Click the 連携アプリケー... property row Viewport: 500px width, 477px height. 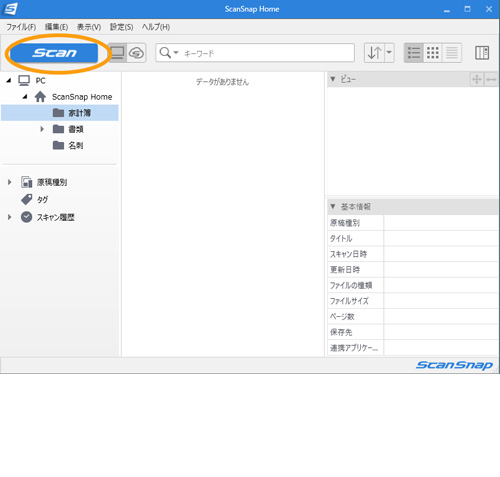(413, 348)
